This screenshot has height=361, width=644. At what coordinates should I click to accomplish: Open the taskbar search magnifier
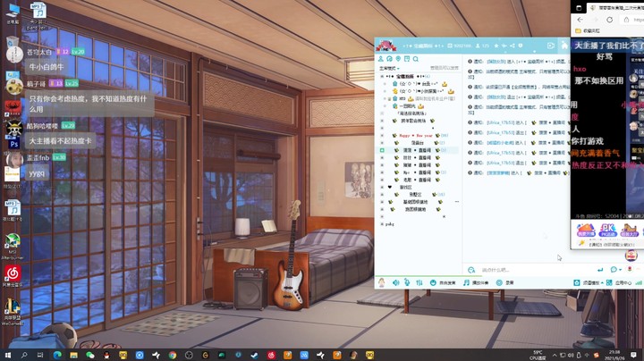coord(24,355)
